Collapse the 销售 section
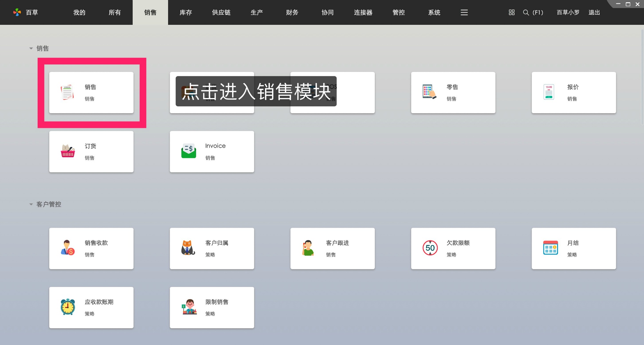This screenshot has height=345, width=644. coord(31,48)
